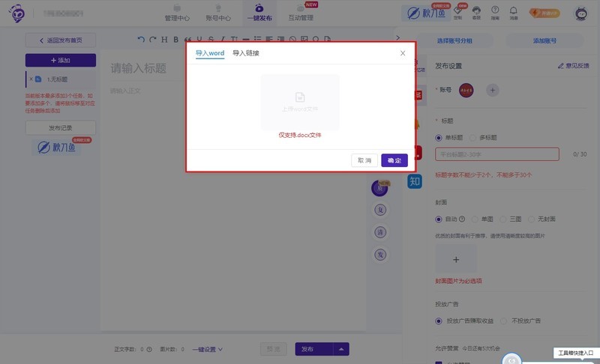This screenshot has width=600, height=364.
Task: Click the 知 Zhihu platform icon
Action: click(x=415, y=181)
